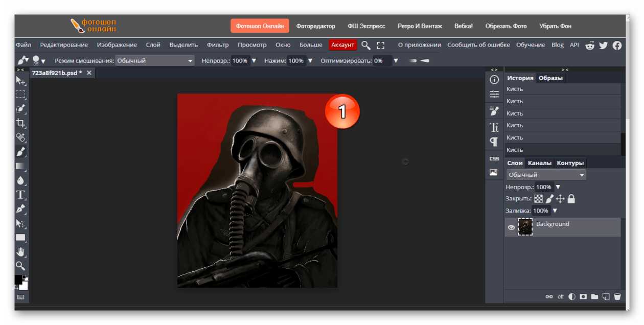Open the Properties sliders panel icon
The height and width of the screenshot is (325, 644).
pos(494,94)
